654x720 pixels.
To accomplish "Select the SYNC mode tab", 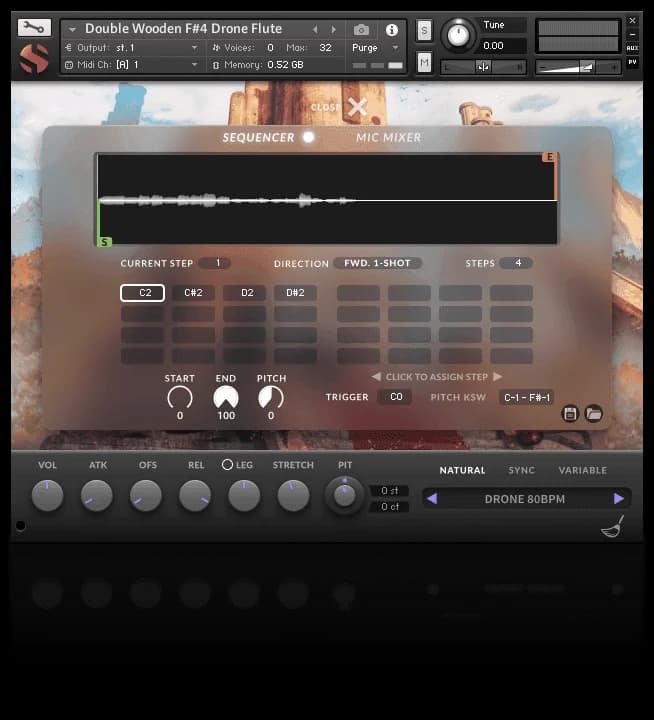I will click(x=521, y=470).
